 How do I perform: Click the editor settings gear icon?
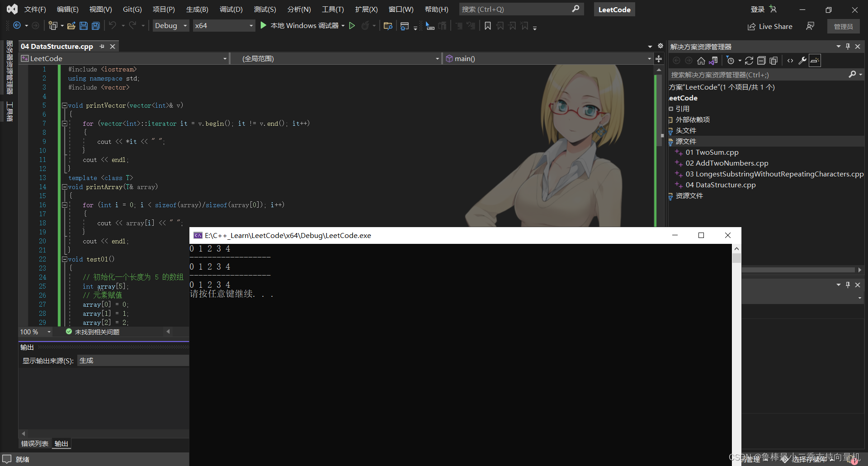click(660, 46)
